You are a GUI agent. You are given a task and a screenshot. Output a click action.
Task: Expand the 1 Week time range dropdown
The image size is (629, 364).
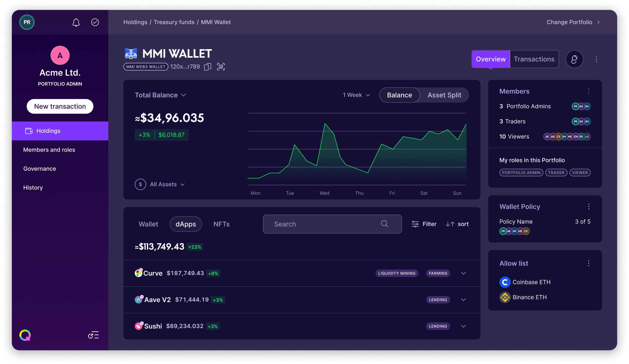coord(356,95)
